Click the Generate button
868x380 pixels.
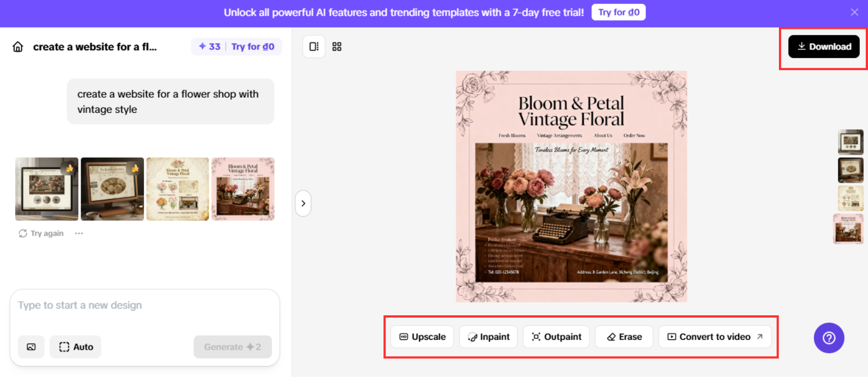click(x=232, y=347)
